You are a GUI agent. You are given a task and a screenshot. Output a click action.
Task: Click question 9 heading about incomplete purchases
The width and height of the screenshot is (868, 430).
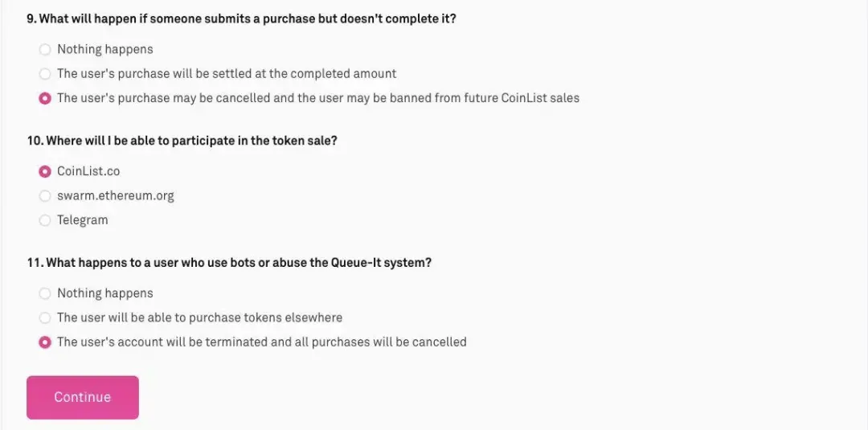[x=241, y=18]
